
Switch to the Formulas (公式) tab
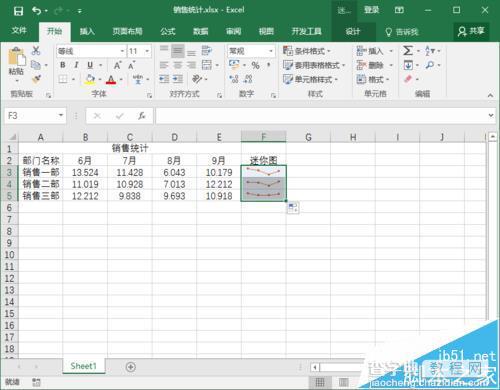tap(167, 31)
